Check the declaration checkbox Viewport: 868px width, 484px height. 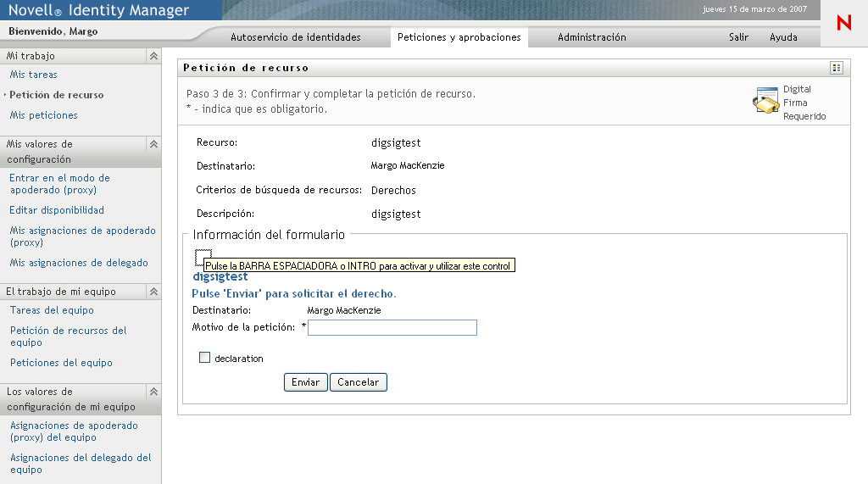[205, 358]
